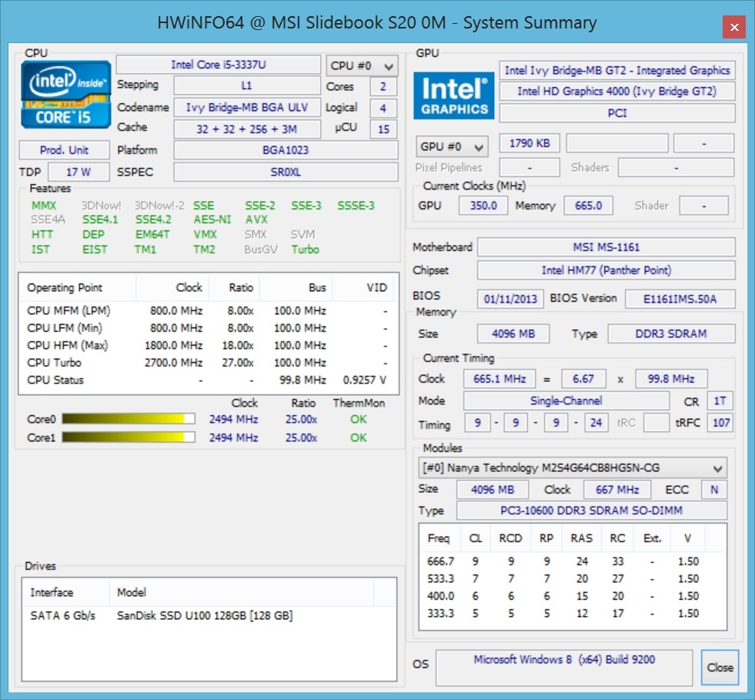Viewport: 755px width, 700px height.
Task: Select the 400.0 frequency row in Modules table
Action: click(573, 596)
